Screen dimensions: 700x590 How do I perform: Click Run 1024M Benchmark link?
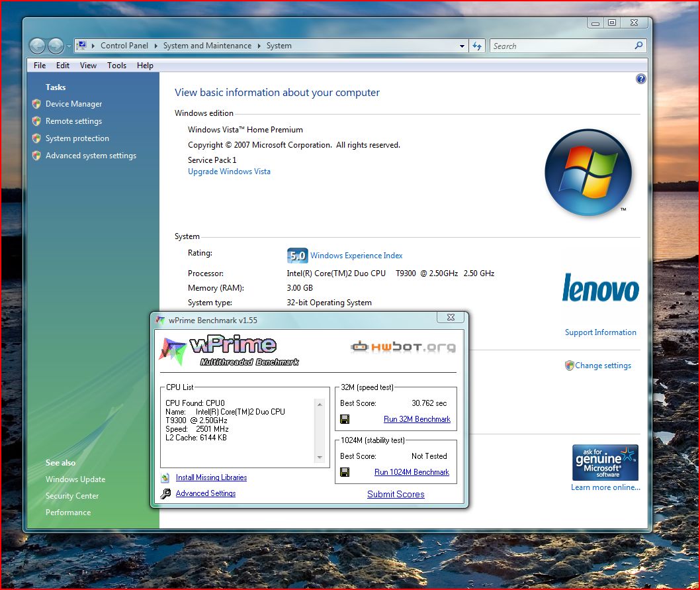pos(412,472)
